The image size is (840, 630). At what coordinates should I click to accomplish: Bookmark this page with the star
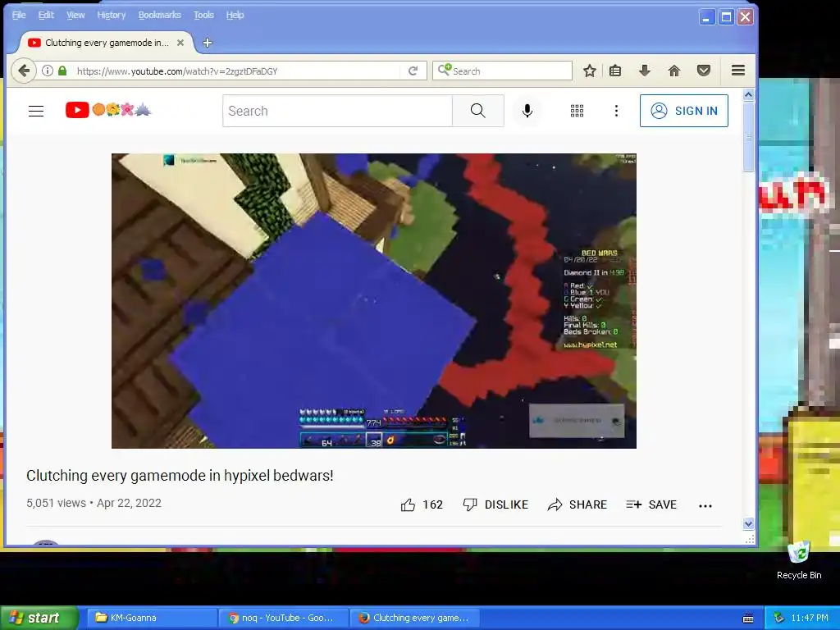[x=589, y=71]
